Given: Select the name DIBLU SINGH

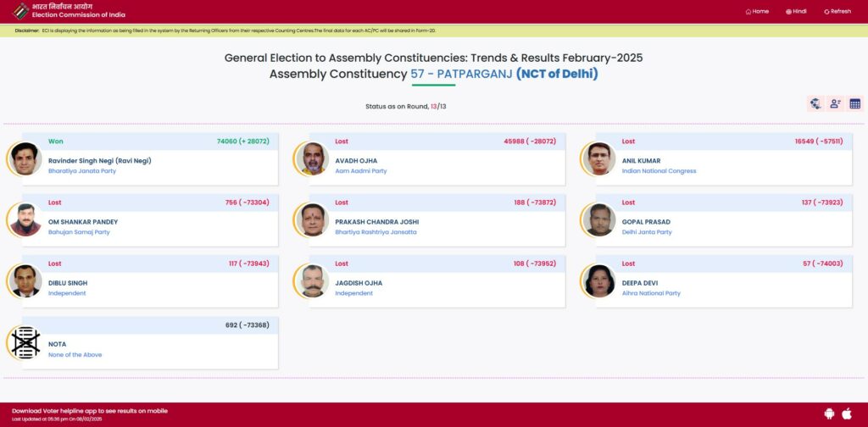Looking at the screenshot, I should pos(68,283).
